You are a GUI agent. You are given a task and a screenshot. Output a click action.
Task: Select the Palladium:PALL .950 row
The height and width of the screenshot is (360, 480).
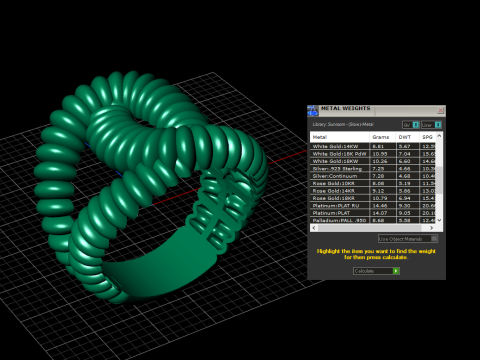click(373, 220)
